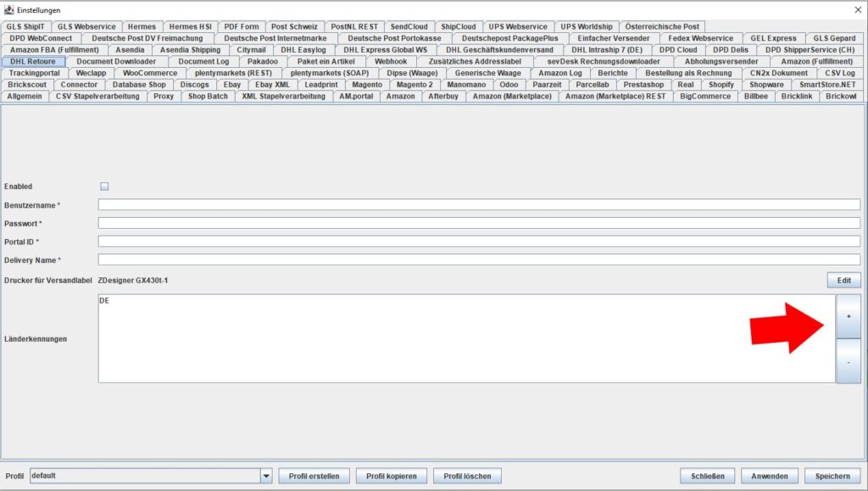The width and height of the screenshot is (868, 491).
Task: Open the UPS Worldship tab
Action: (x=587, y=26)
